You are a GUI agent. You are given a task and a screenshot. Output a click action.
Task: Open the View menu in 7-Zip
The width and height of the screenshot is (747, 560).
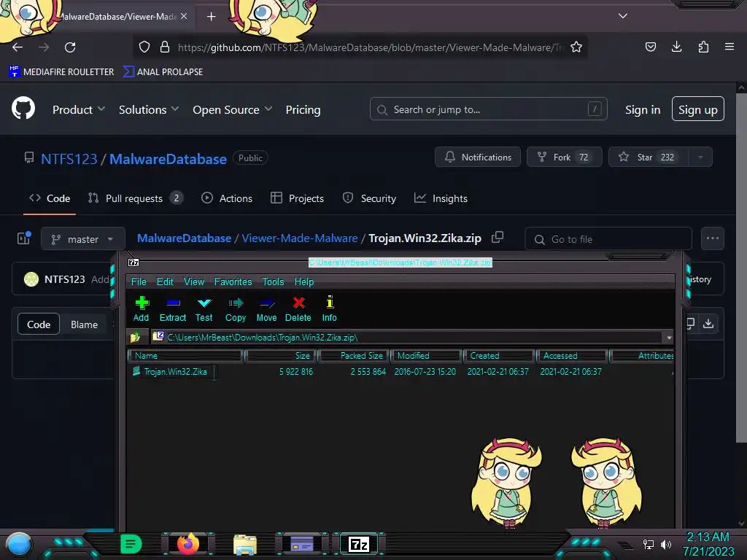pyautogui.click(x=194, y=281)
